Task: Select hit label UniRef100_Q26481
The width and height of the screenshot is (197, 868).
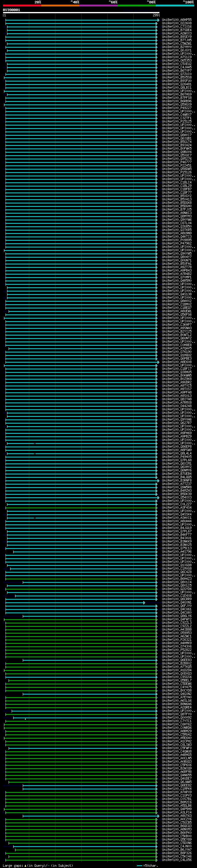Action: (177, 84)
